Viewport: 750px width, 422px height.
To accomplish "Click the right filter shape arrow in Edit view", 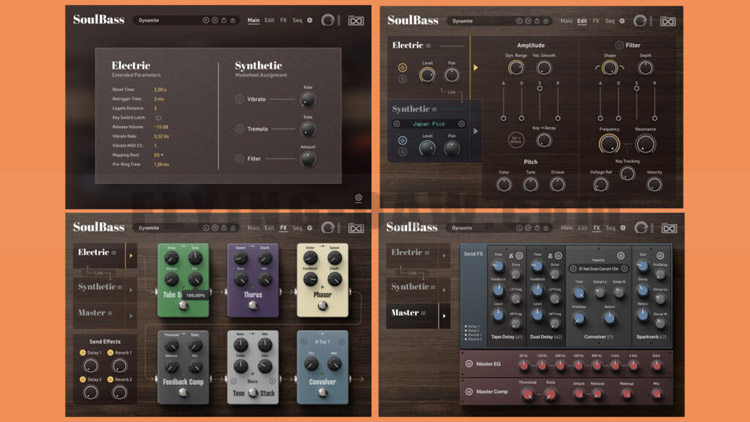I will pos(621,68).
